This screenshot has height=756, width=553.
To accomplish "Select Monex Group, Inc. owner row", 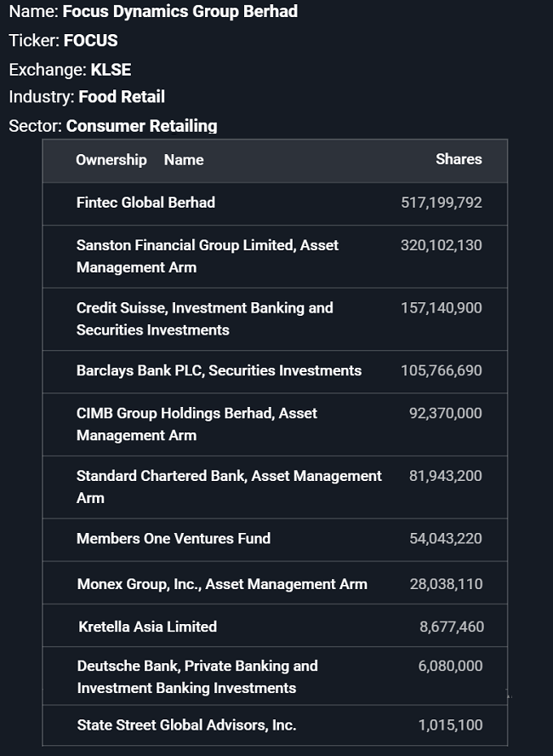I will click(275, 582).
